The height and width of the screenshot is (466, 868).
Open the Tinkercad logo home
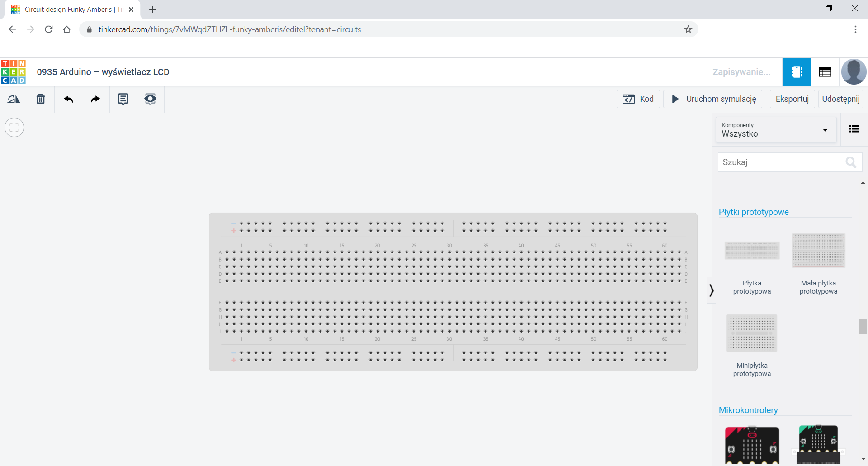[x=14, y=72]
